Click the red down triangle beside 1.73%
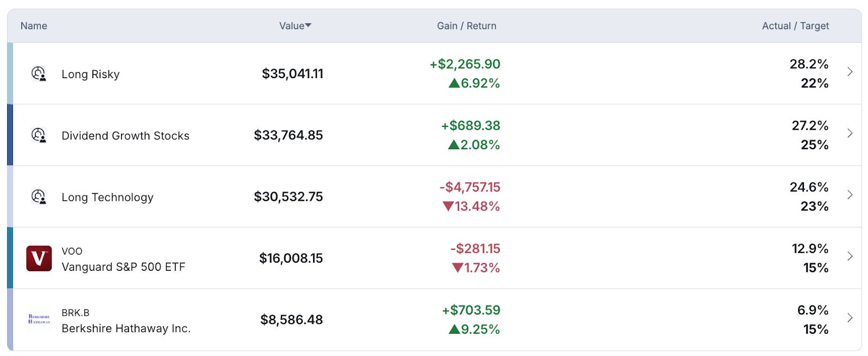 click(x=457, y=268)
